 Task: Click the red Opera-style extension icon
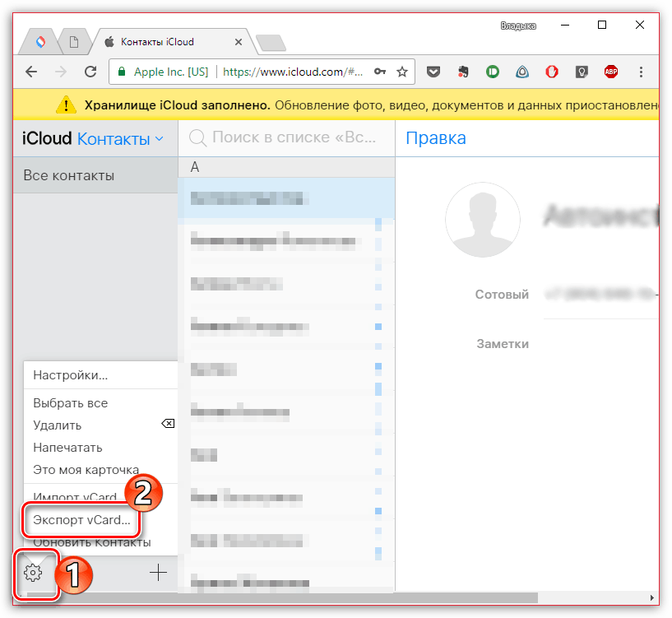tap(552, 72)
